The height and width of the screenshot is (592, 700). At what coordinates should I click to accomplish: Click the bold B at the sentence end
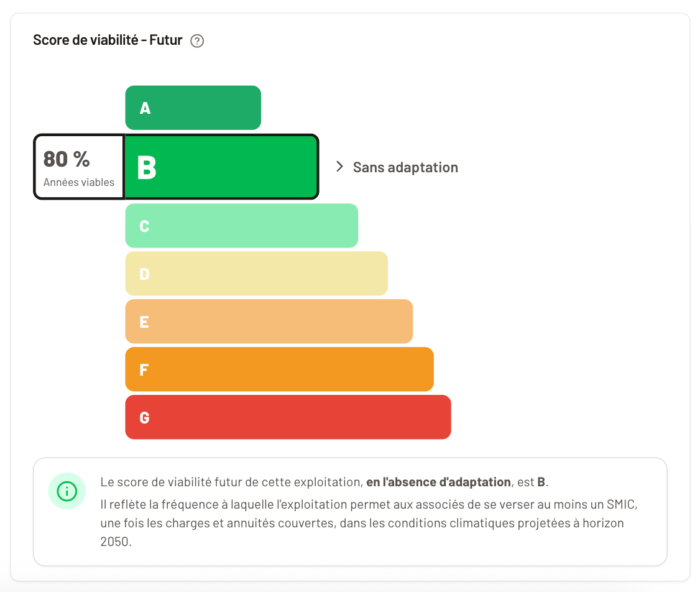tap(541, 483)
